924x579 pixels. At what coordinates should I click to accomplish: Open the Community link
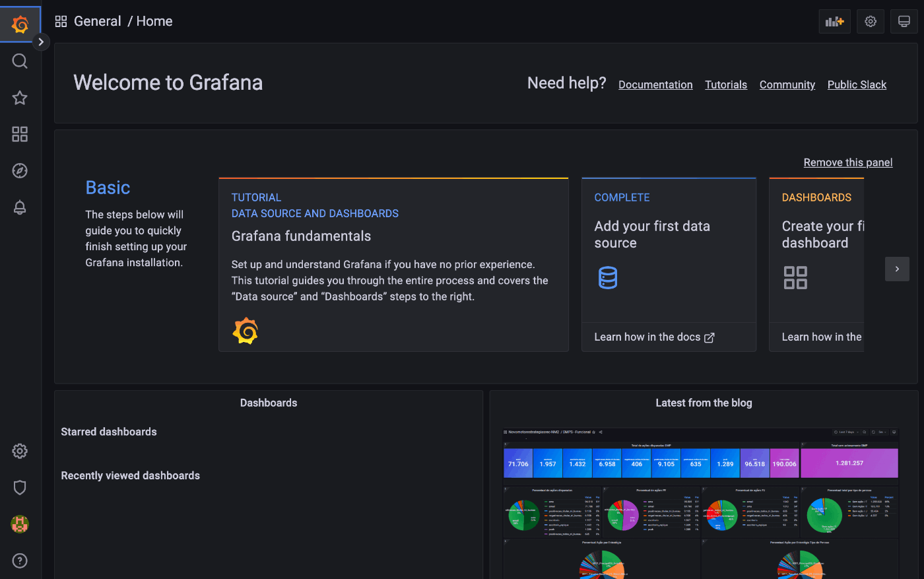coord(787,85)
